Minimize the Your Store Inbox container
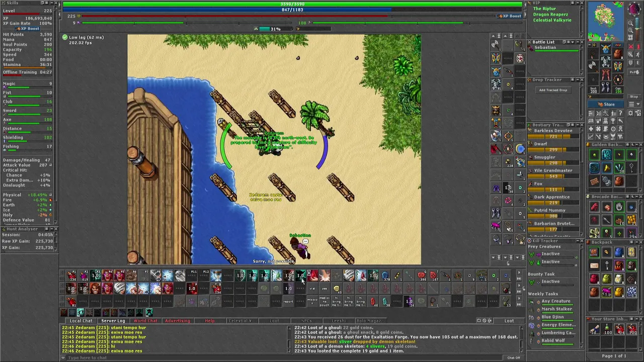Viewport: 644px width, 362px height. click(635, 319)
